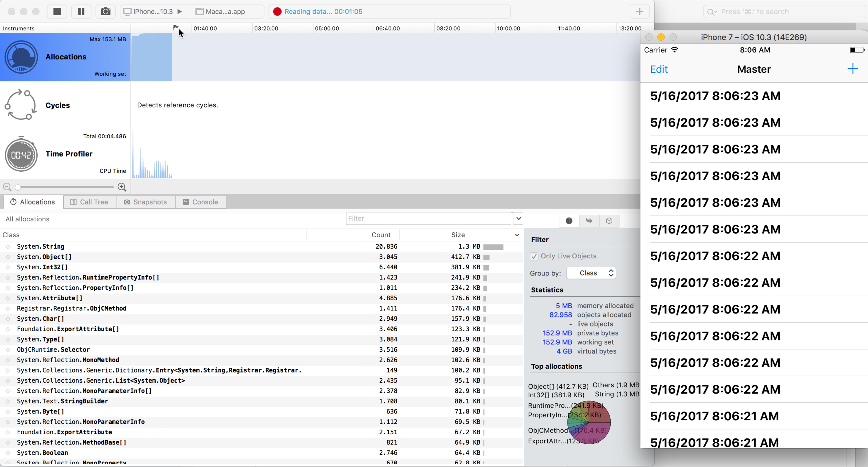Tap Edit in the simulator
Image resolution: width=868 pixels, height=467 pixels.
click(658, 69)
